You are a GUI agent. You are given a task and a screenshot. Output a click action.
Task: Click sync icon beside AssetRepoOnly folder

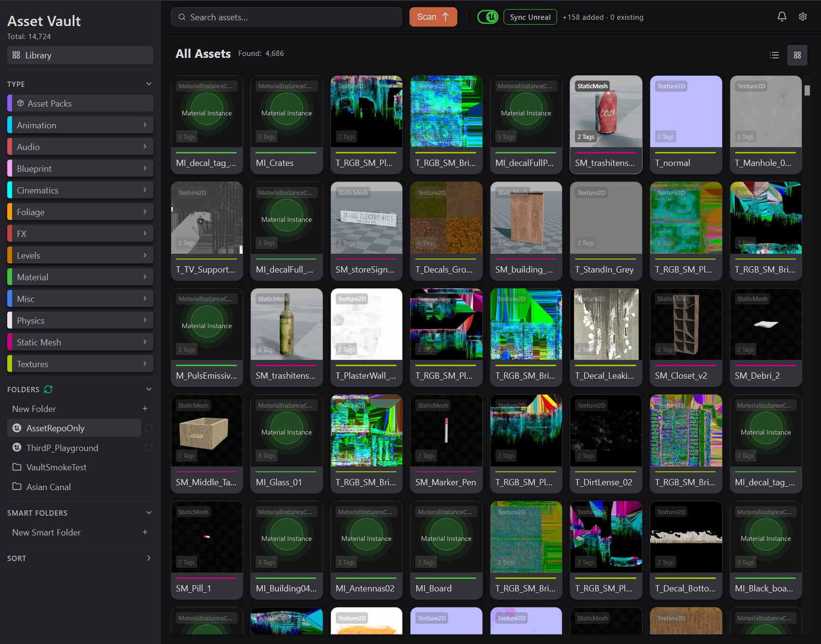(x=149, y=428)
